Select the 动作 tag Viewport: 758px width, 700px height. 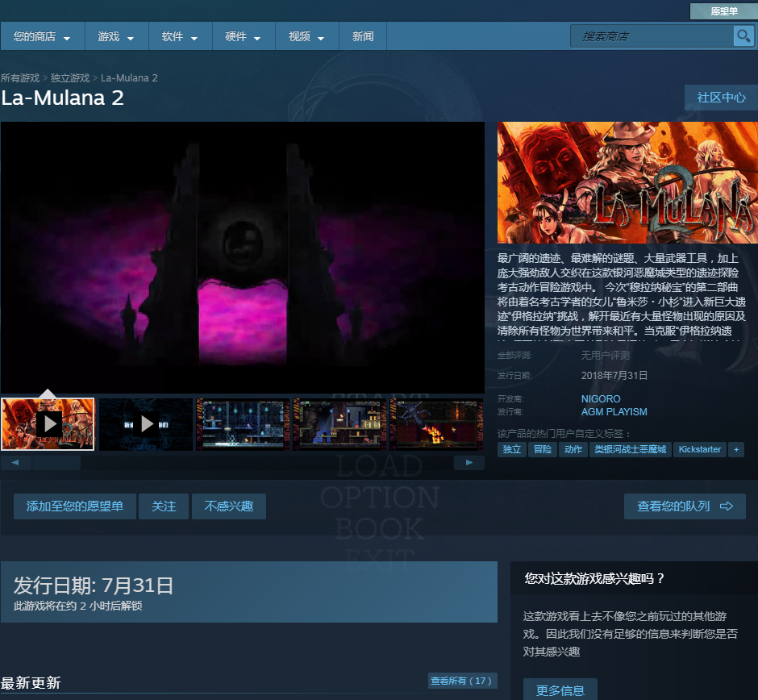tap(573, 449)
